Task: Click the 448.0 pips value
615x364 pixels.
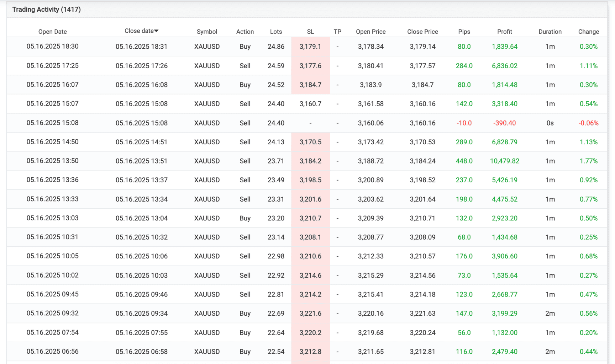Action: [x=464, y=161]
